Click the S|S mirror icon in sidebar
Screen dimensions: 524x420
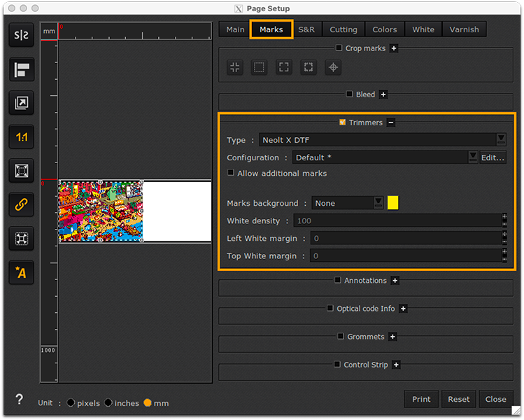22,35
